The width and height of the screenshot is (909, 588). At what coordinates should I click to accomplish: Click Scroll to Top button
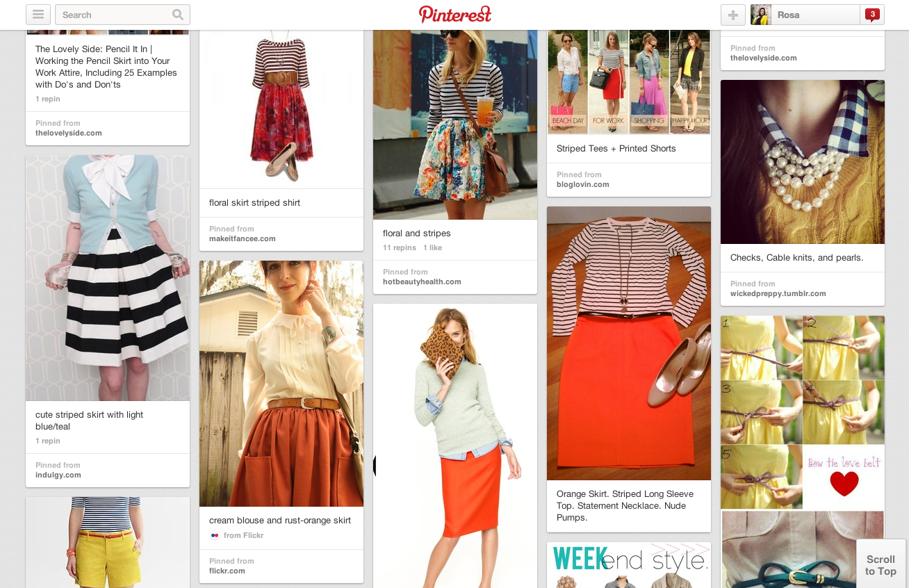point(881,564)
